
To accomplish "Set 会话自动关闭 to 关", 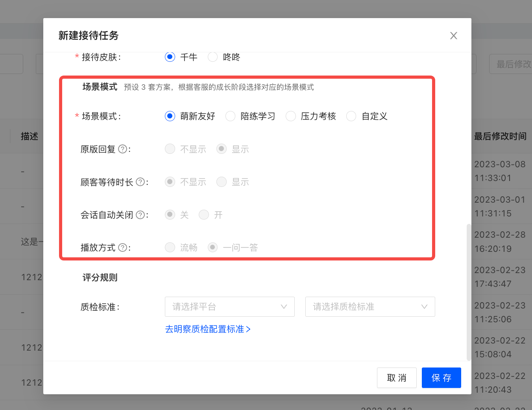I will 170,214.
